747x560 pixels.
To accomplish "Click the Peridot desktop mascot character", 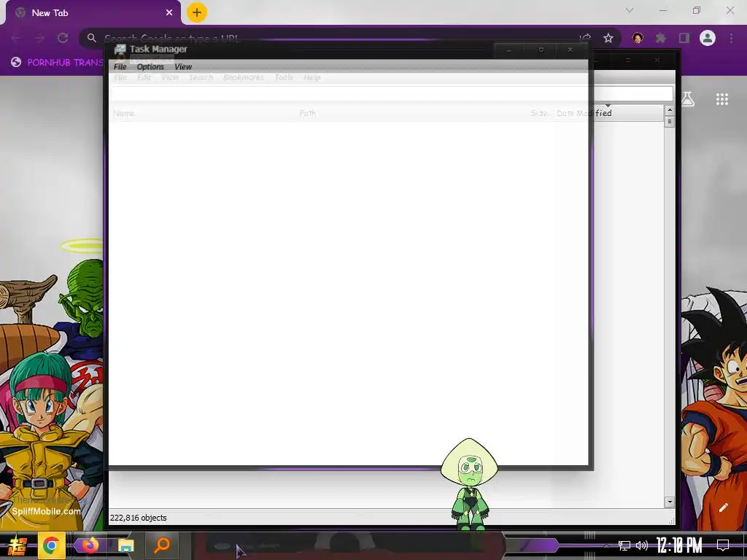I will [x=469, y=484].
